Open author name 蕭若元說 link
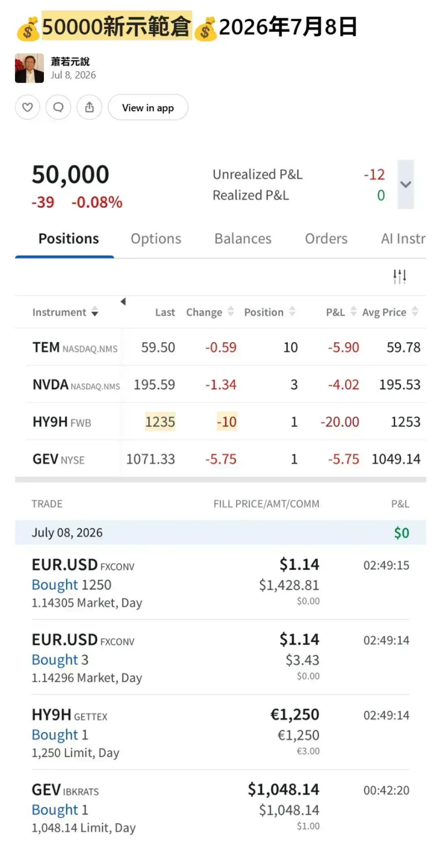 click(x=70, y=61)
